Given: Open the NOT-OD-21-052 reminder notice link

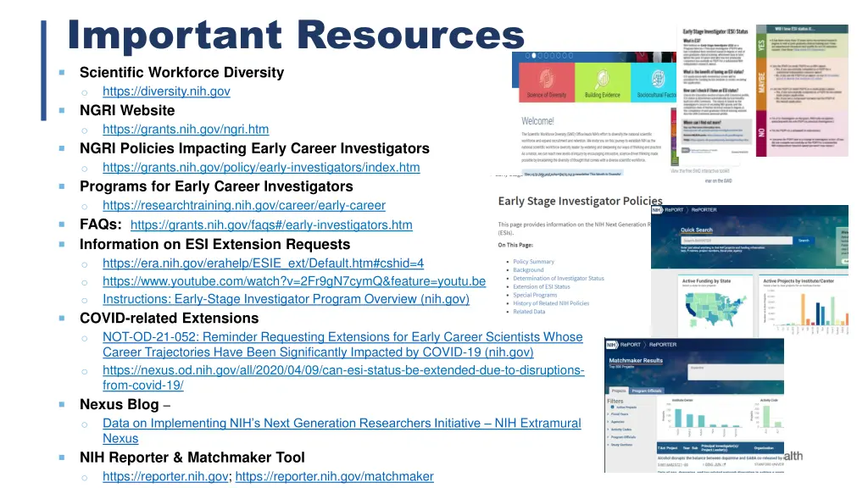Looking at the screenshot, I should tap(342, 345).
